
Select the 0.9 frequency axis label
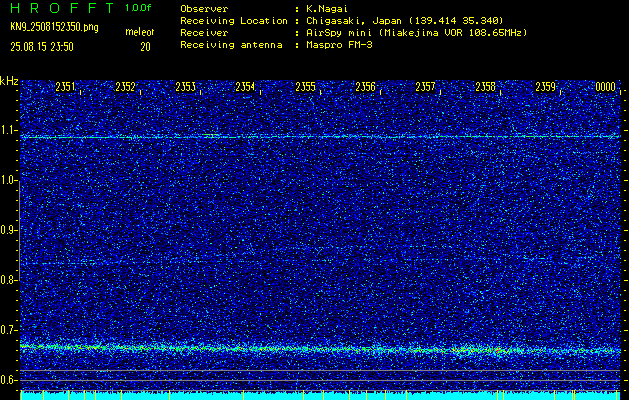click(9, 230)
